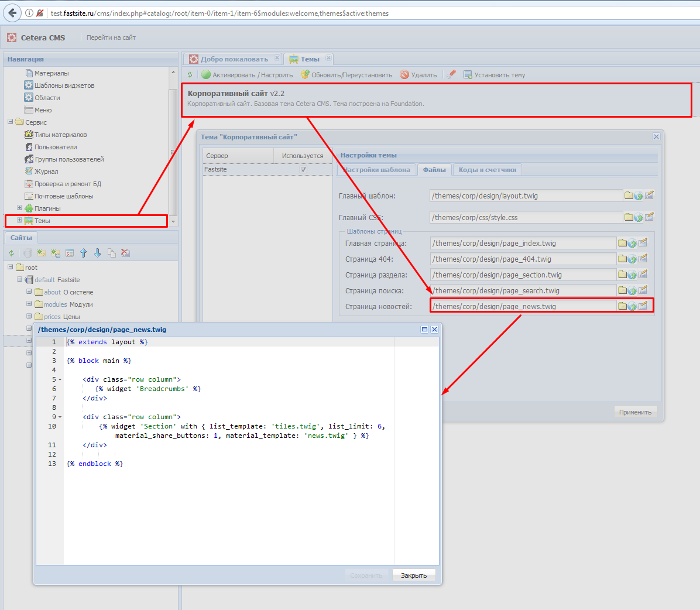Click Страница поиска path input field

[x=523, y=291]
